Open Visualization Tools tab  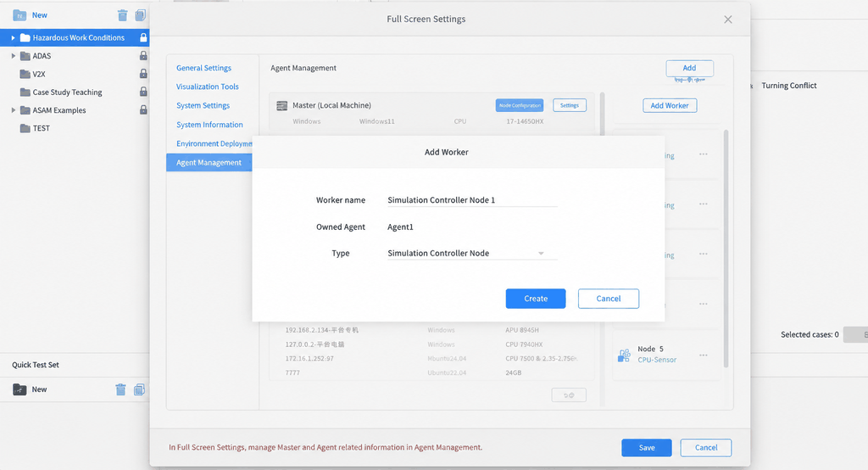tap(208, 87)
